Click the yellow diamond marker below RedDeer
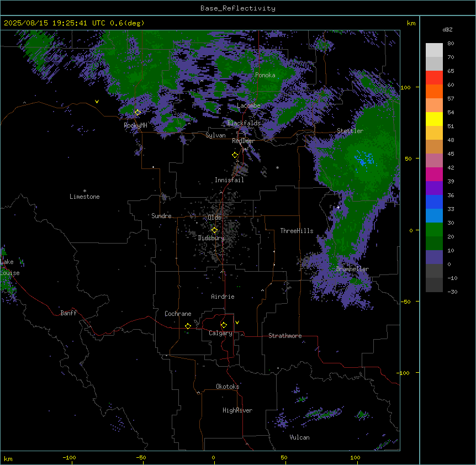The image size is (476, 465). pos(235,155)
